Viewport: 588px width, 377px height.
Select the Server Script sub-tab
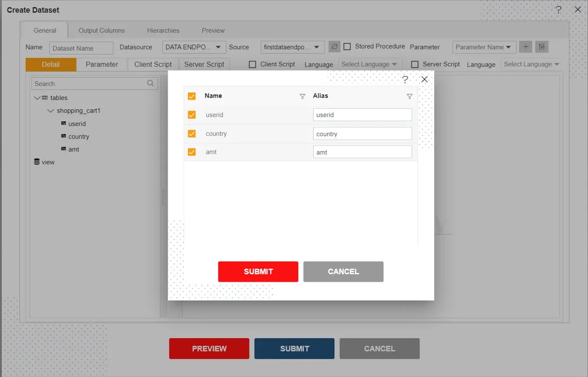204,64
